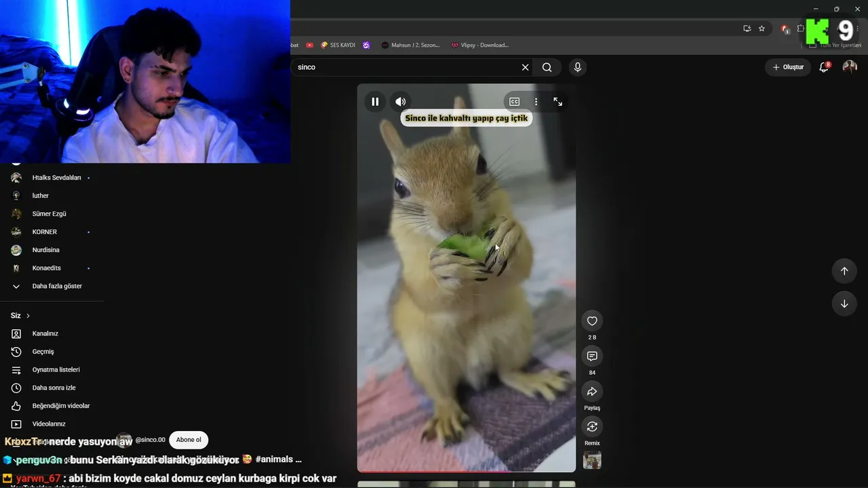Open Daha sonra izle list

(x=52, y=388)
